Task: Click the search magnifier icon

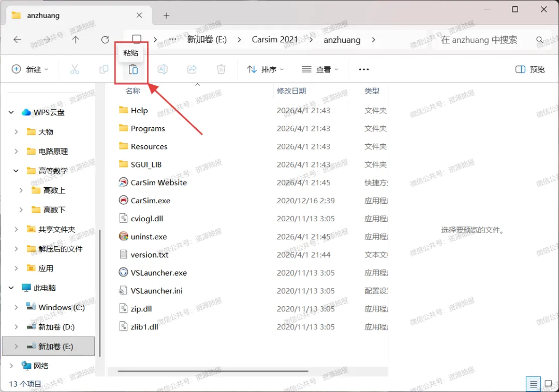Action: click(540, 39)
